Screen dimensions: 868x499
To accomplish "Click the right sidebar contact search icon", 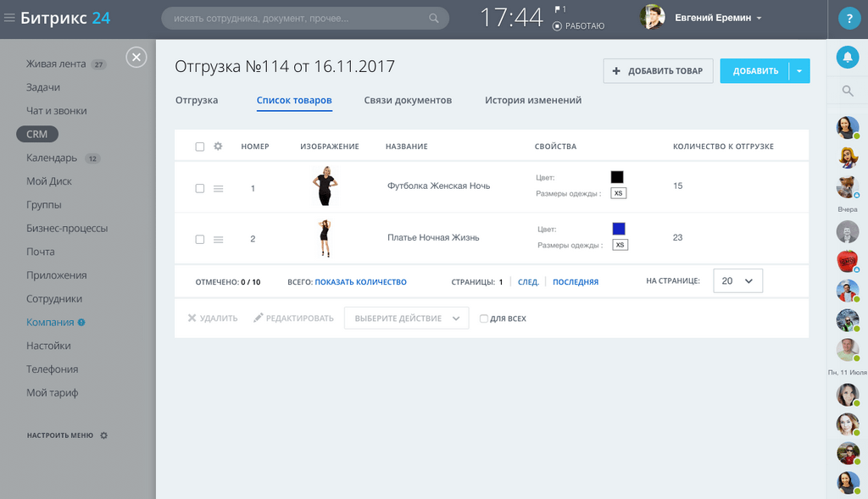I will click(x=848, y=91).
